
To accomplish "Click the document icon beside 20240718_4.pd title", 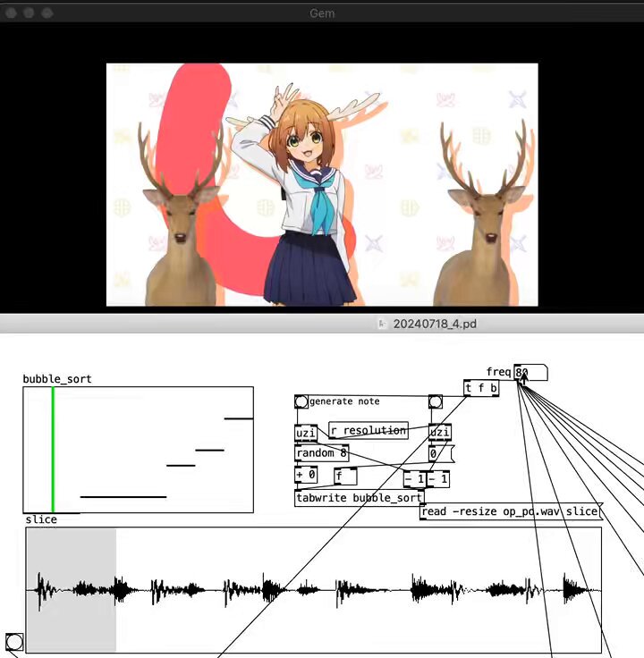I will [382, 324].
